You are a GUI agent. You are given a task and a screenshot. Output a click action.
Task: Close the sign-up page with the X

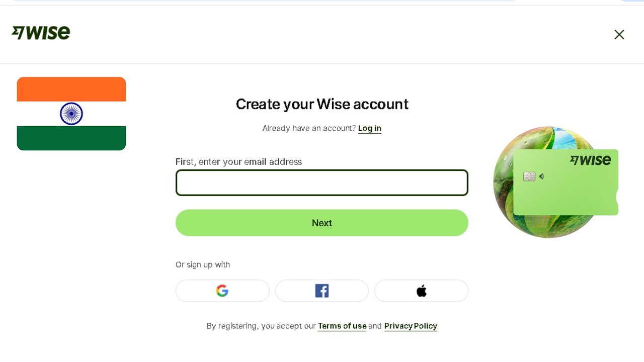coord(619,34)
